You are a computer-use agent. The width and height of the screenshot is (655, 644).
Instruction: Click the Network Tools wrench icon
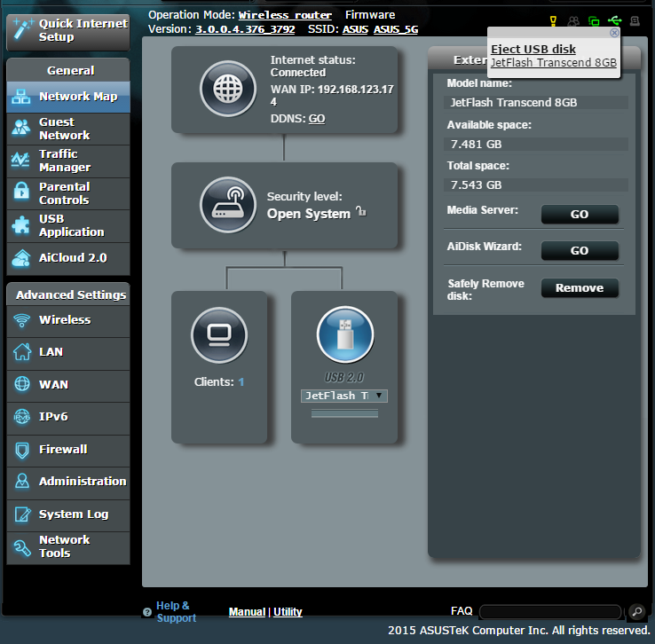[22, 548]
